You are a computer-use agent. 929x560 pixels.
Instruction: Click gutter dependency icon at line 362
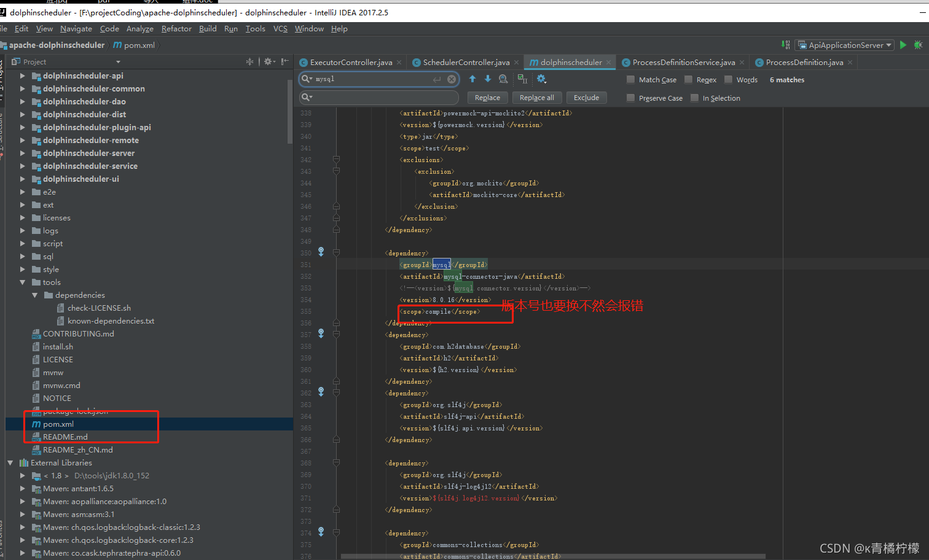[321, 392]
